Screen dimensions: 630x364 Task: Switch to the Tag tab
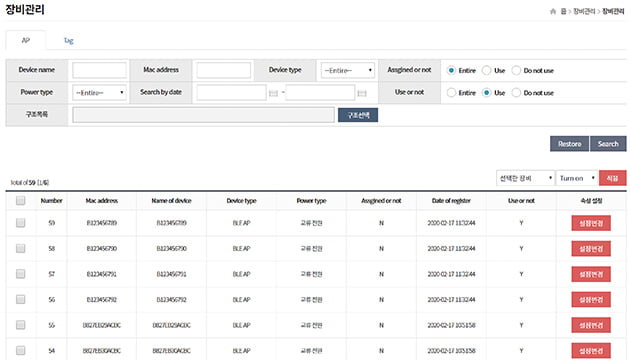(x=69, y=41)
